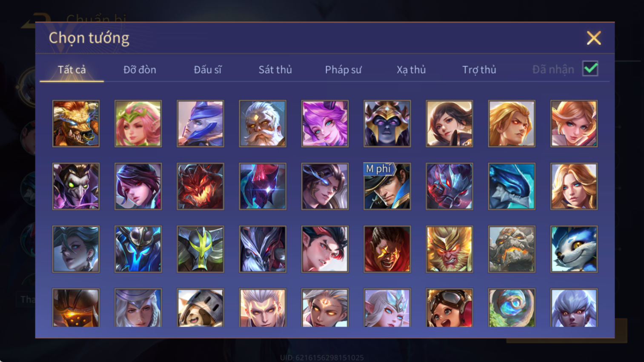Select the stone golem hero portrait
The image size is (644, 362).
[x=511, y=249]
